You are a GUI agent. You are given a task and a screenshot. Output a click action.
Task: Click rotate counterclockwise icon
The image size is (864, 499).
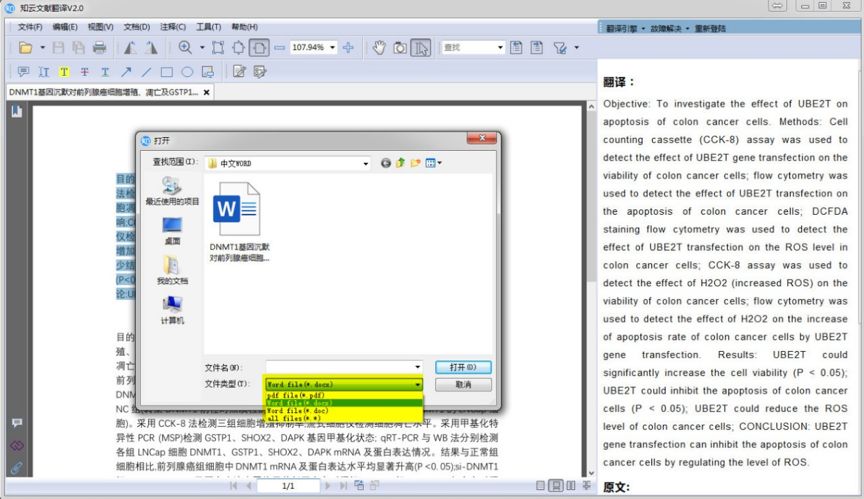tap(130, 48)
